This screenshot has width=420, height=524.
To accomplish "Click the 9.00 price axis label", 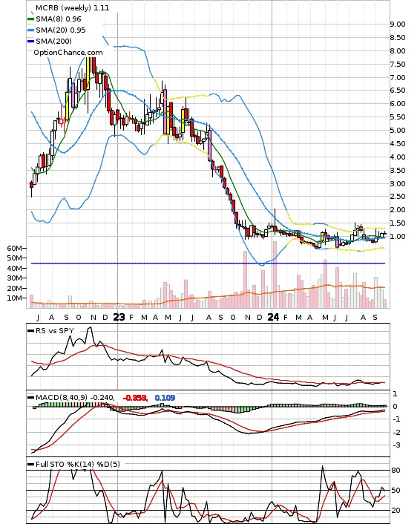I will (397, 24).
